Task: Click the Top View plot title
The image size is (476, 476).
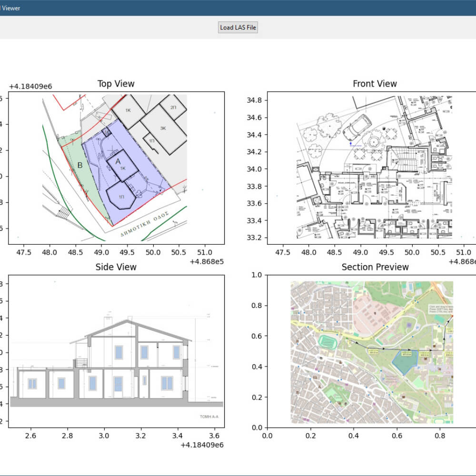Action: point(116,84)
